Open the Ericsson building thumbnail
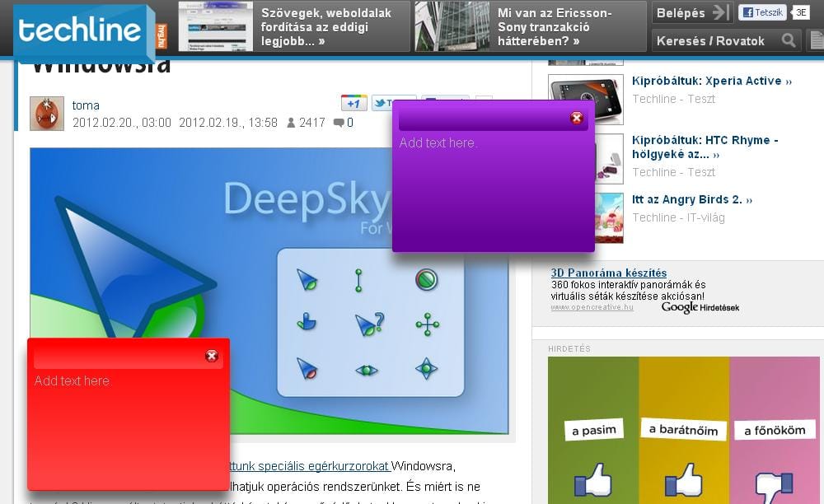824x504 pixels. click(452, 26)
